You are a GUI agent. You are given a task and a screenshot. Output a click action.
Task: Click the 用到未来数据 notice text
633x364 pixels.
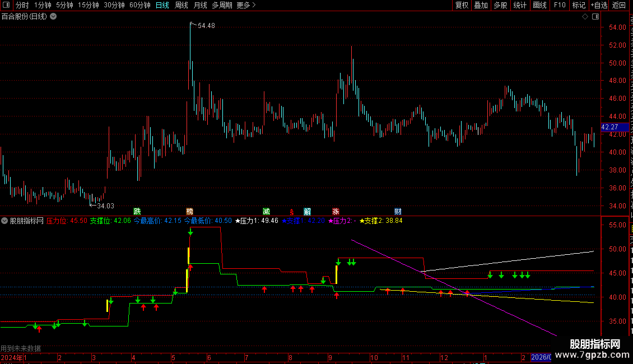coord(21,348)
